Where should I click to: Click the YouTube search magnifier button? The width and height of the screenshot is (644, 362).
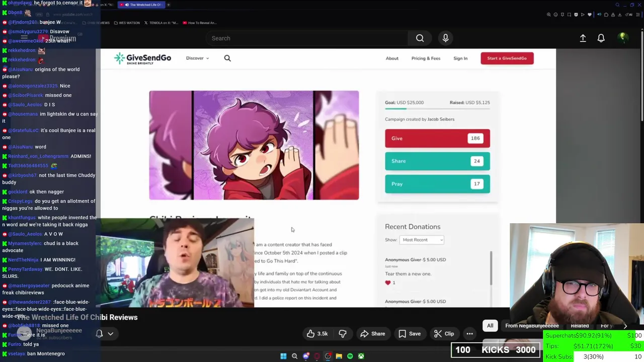(x=420, y=38)
